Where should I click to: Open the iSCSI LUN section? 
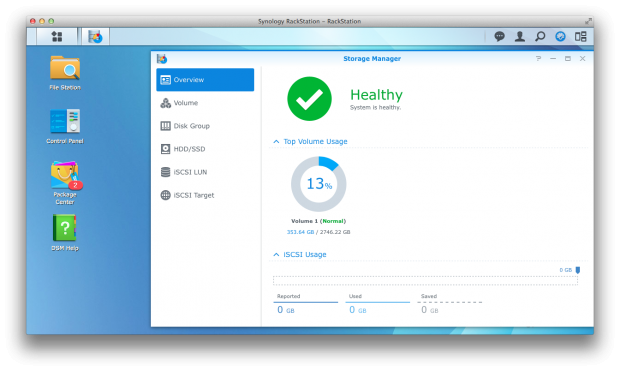click(205, 172)
